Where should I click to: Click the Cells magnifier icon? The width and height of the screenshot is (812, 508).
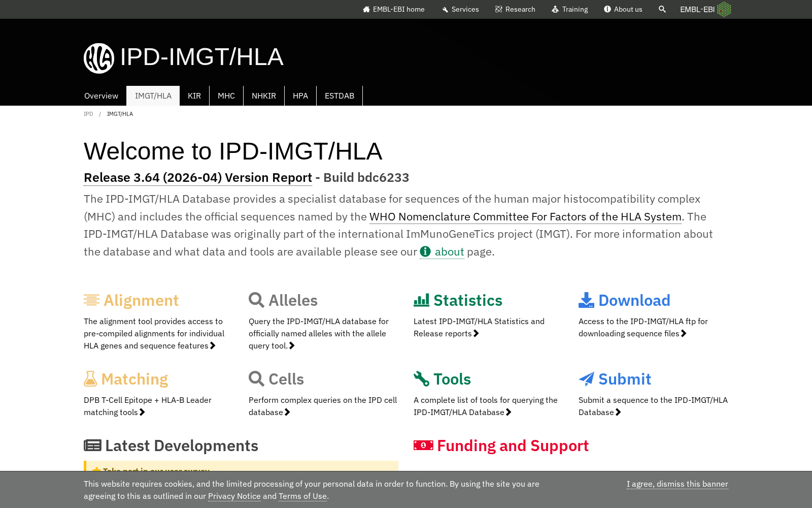click(x=257, y=379)
